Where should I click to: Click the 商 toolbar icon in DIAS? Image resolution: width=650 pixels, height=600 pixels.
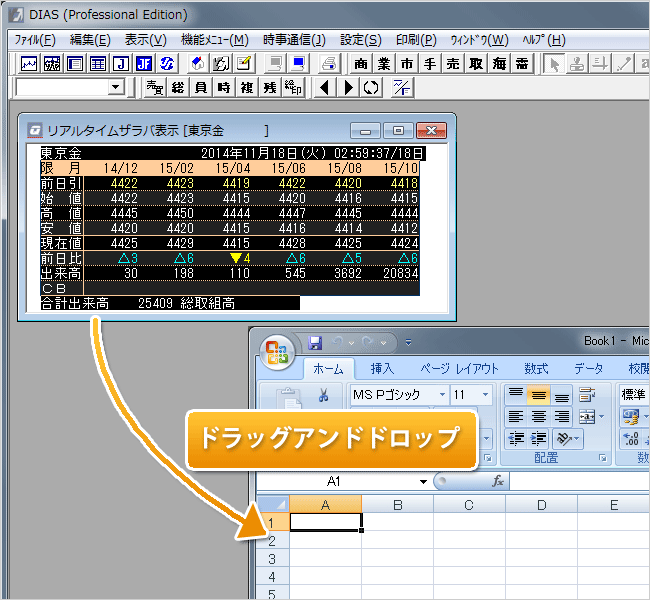[361, 64]
